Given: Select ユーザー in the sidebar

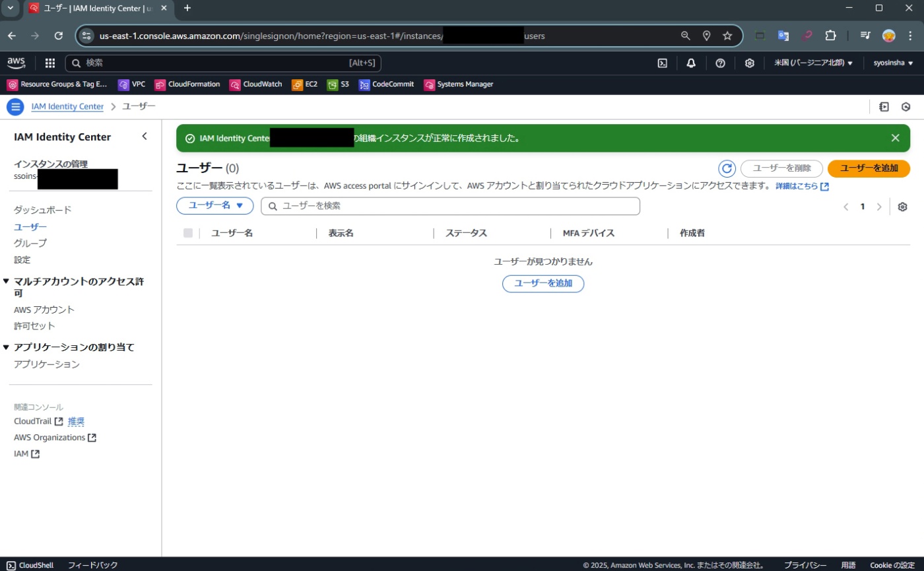Looking at the screenshot, I should coord(30,226).
